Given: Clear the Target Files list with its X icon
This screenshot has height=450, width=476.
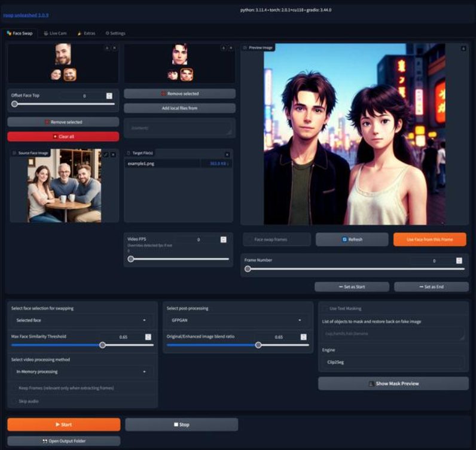Looking at the screenshot, I should coord(227,154).
